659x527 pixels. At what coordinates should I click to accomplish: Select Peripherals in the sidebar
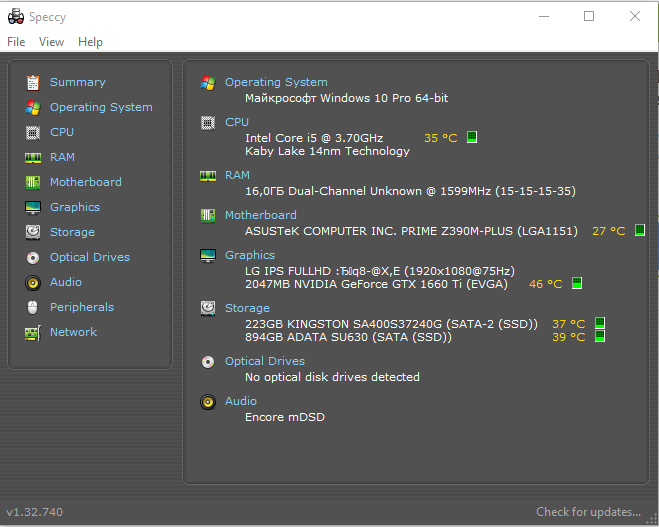(82, 307)
